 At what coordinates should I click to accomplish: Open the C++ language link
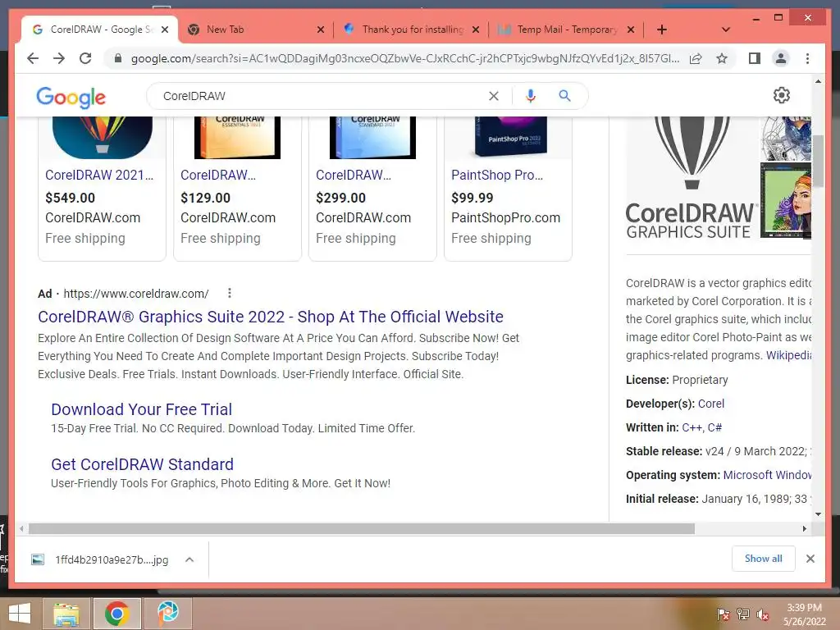click(692, 427)
